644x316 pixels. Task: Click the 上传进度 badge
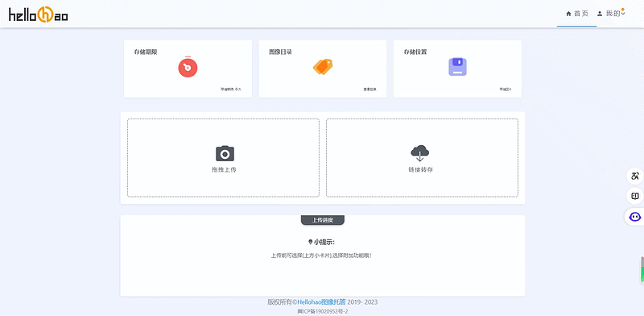click(x=323, y=220)
